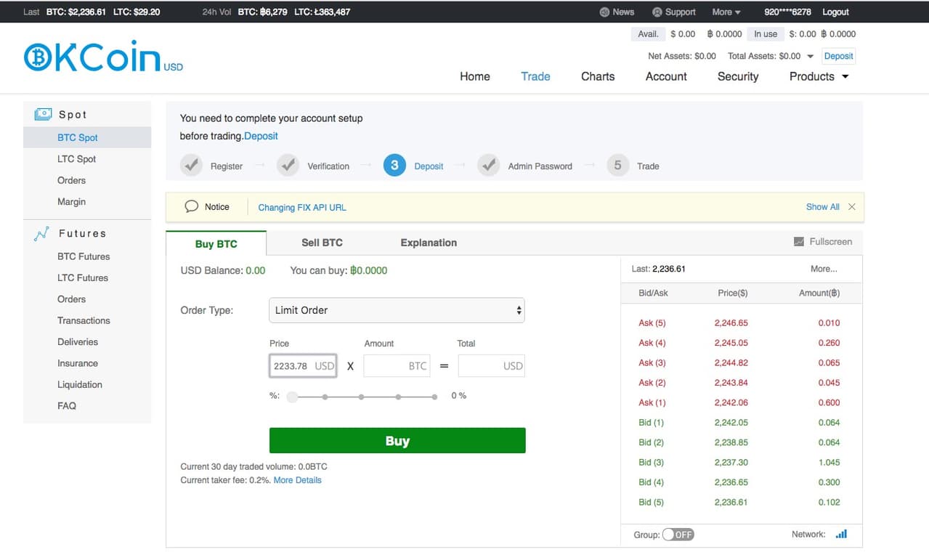Dismiss the notice bar with the X
929x560 pixels.
pyautogui.click(x=852, y=207)
